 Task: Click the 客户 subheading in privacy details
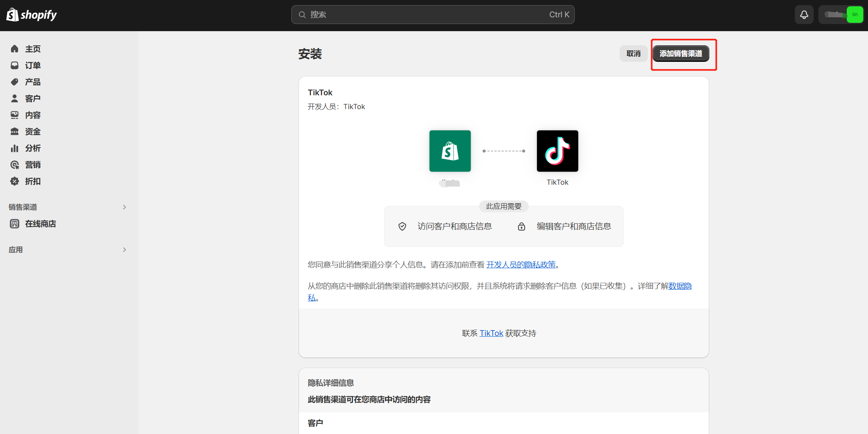(315, 423)
